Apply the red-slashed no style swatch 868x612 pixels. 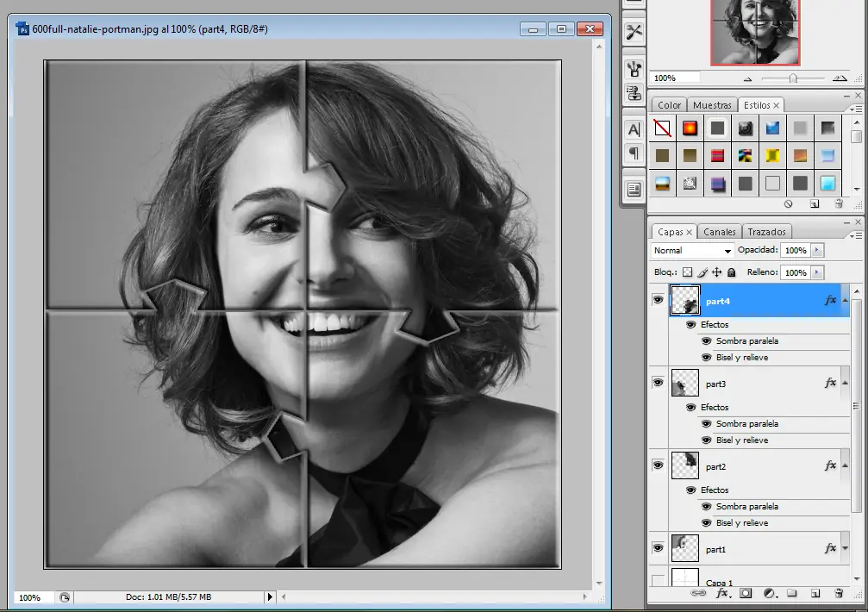[x=662, y=128]
